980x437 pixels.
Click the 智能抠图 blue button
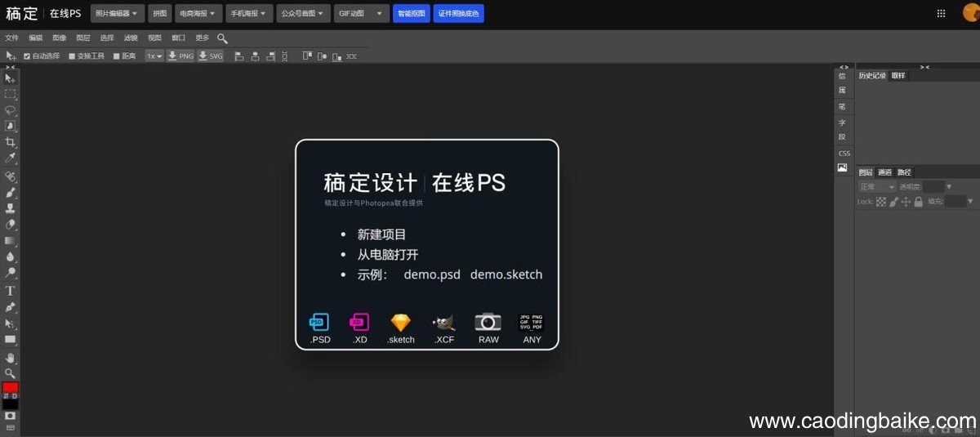tap(412, 14)
